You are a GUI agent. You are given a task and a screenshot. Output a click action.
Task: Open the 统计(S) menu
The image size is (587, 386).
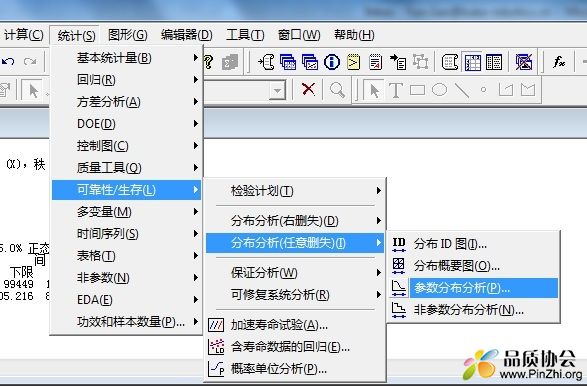(76, 35)
